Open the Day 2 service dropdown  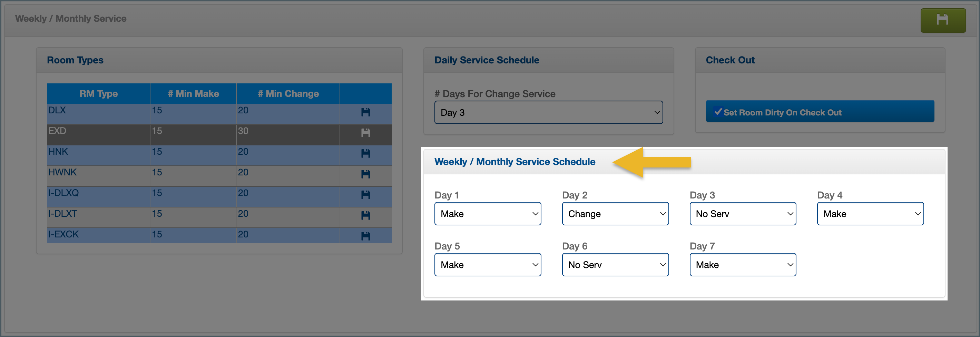tap(615, 214)
